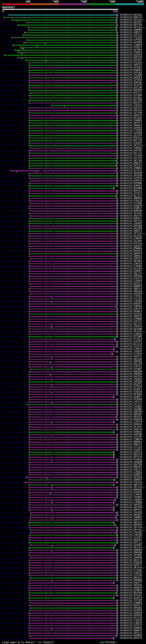
Task: Click hit label UniRef100_C0E8M4
Action: point(131,301)
